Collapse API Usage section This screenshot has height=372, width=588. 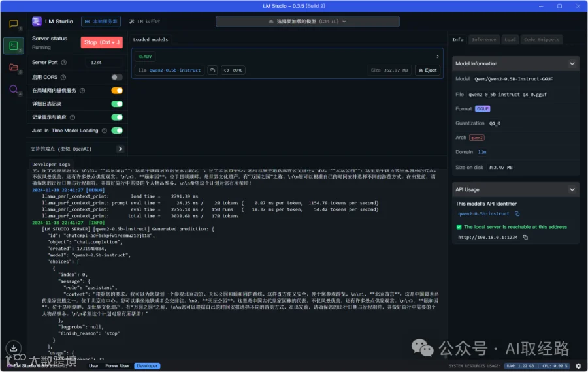click(572, 189)
